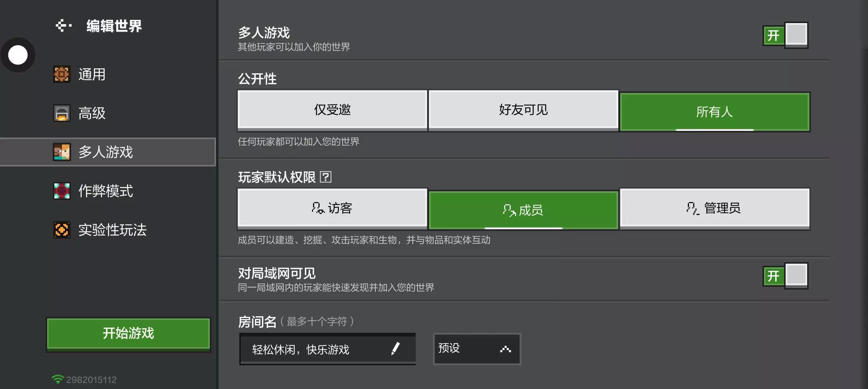
Task: Open the 预设 room name dropdown
Action: tap(476, 349)
